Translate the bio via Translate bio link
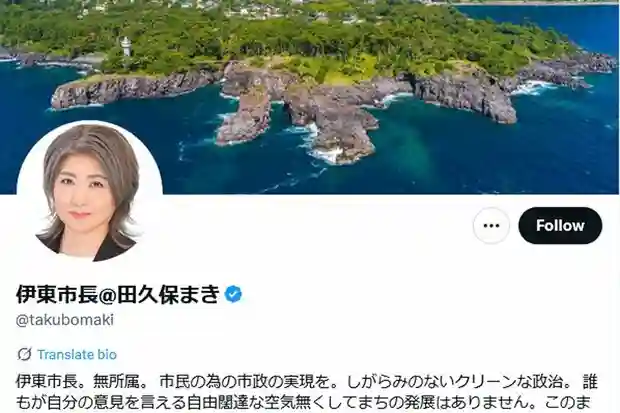Image resolution: width=620 pixels, height=413 pixels. [x=77, y=354]
